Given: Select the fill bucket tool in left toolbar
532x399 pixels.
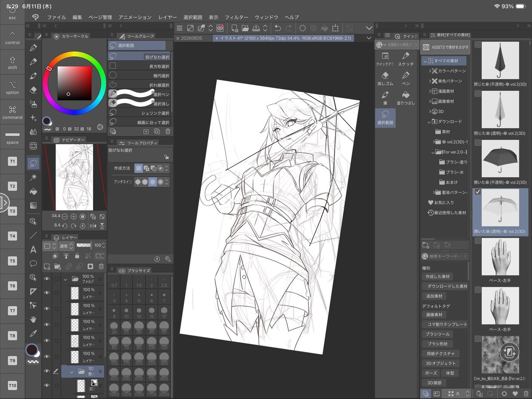Looking at the screenshot, I should click(x=33, y=192).
